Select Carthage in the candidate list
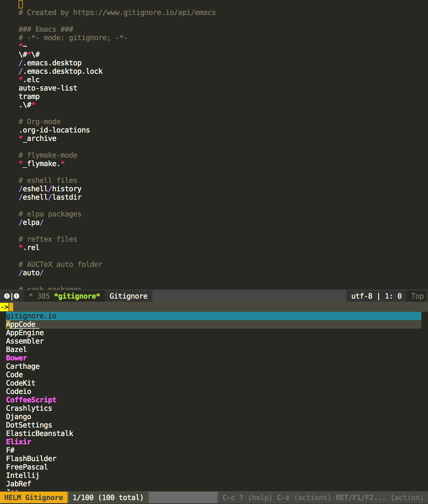 (23, 366)
